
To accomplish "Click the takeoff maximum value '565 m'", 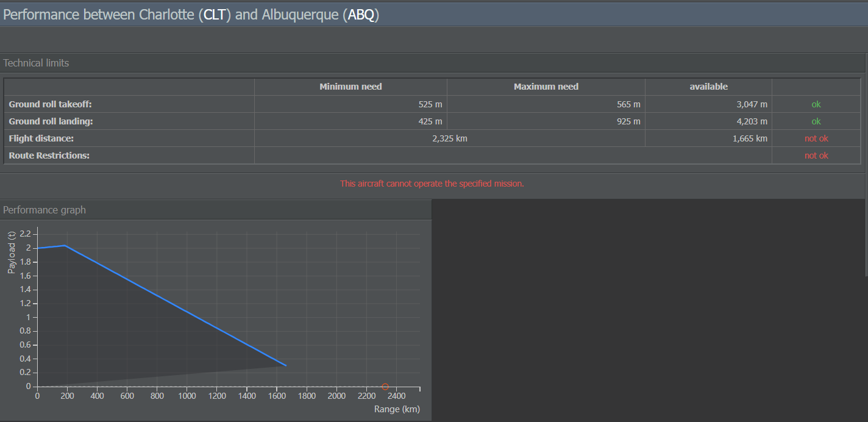I will [x=628, y=104].
